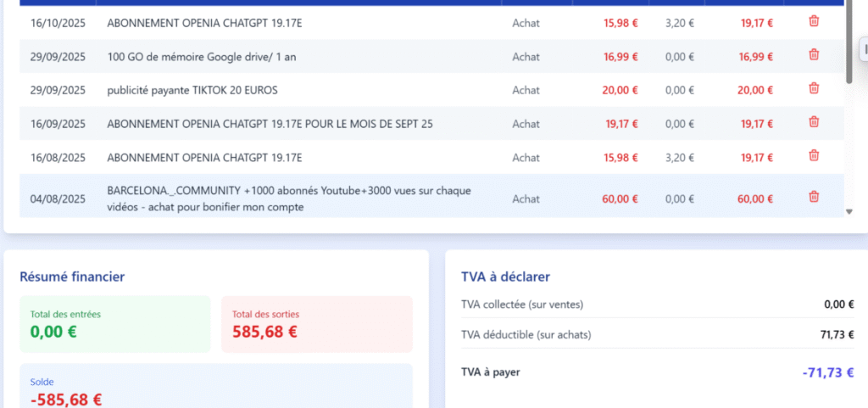Click the Résumé financier heading
Screen dimensions: 868x408
(x=72, y=277)
